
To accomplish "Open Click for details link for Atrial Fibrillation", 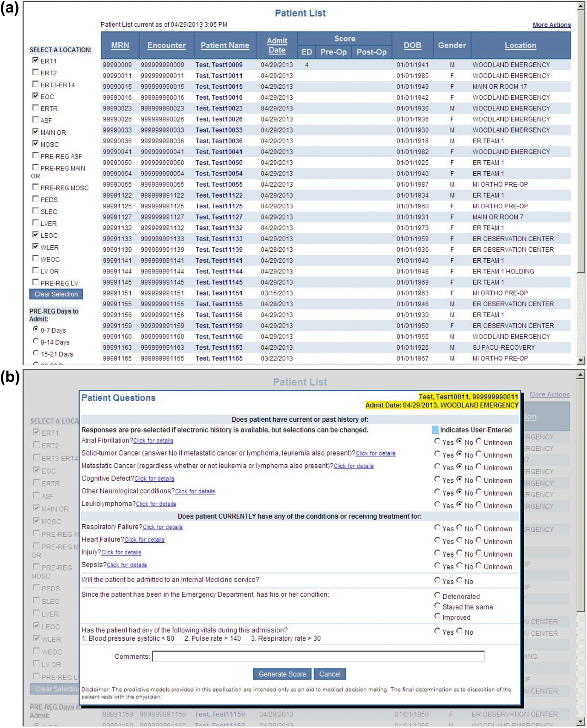I will (x=153, y=441).
